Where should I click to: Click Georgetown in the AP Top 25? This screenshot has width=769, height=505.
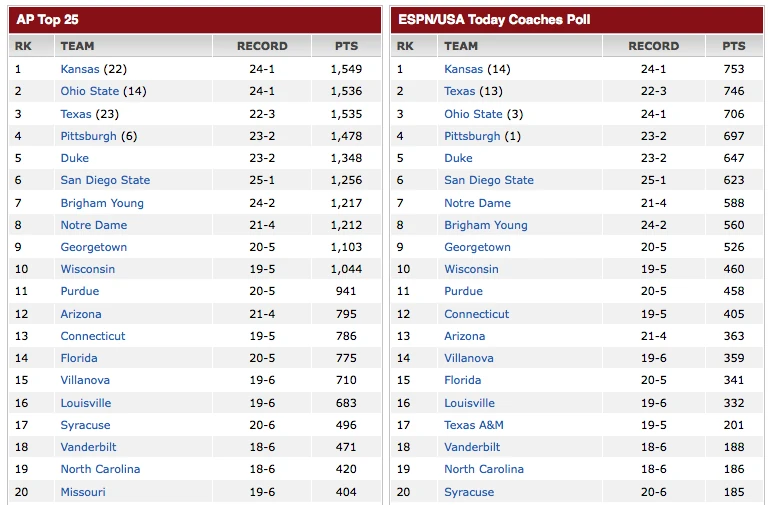click(x=94, y=247)
